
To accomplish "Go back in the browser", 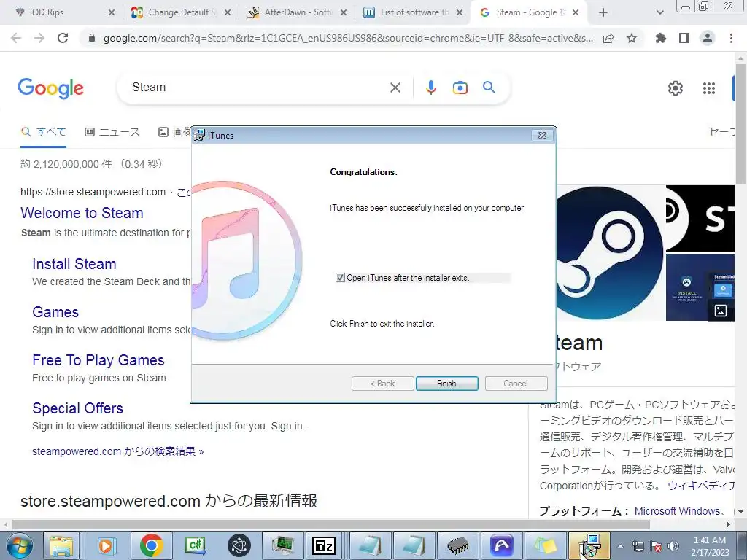I will [x=16, y=38].
